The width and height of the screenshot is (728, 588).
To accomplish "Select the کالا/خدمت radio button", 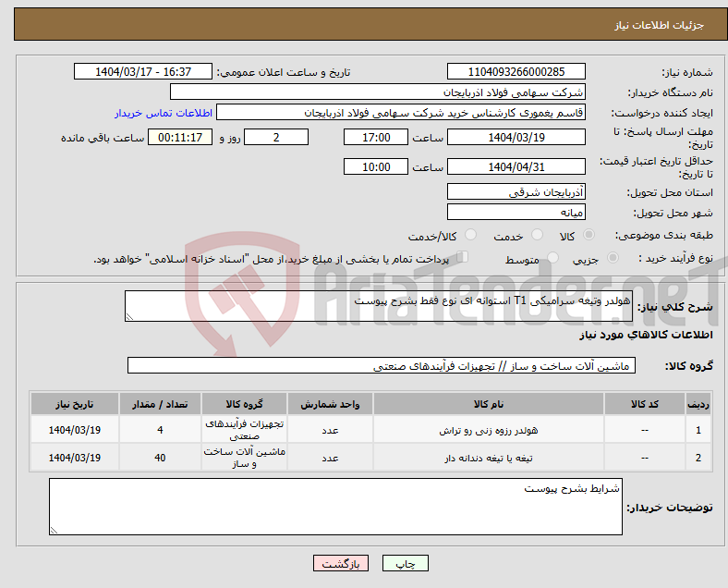I will coord(471,235).
